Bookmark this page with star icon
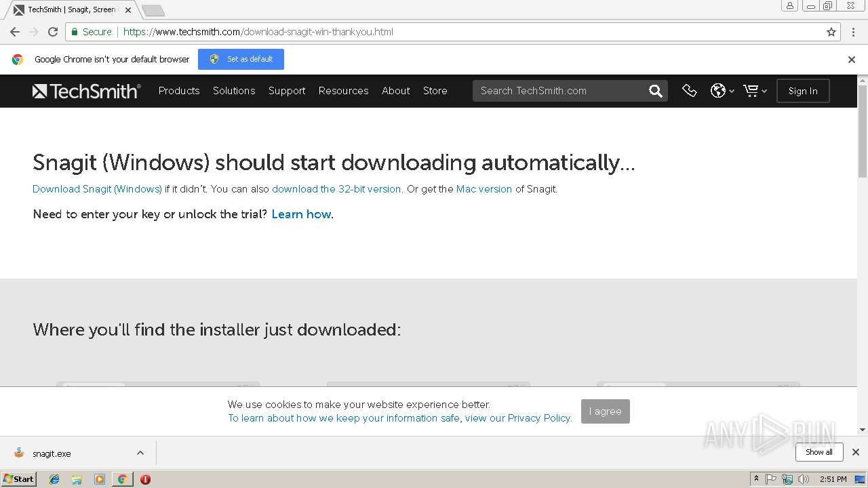The height and width of the screenshot is (488, 868). coord(831,32)
